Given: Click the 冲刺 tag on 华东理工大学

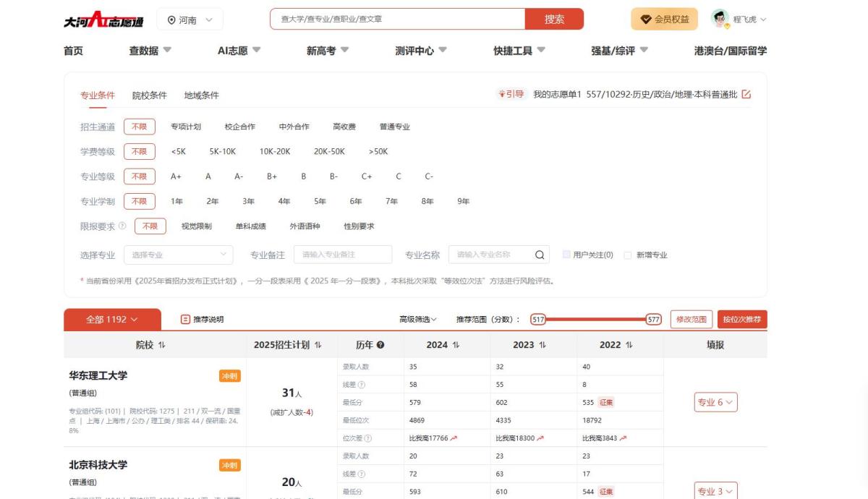Looking at the screenshot, I should coord(230,376).
